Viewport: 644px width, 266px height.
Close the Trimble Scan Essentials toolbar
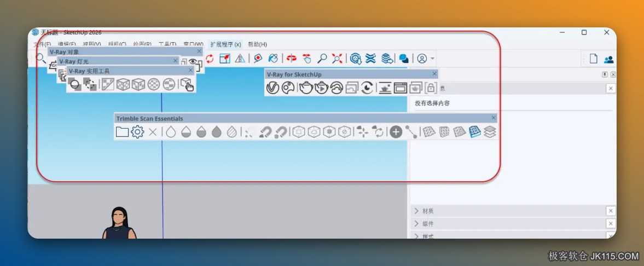click(494, 118)
